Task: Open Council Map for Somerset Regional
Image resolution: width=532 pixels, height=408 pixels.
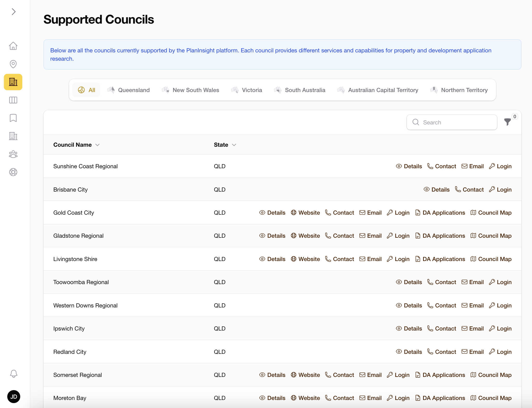Action: point(491,375)
